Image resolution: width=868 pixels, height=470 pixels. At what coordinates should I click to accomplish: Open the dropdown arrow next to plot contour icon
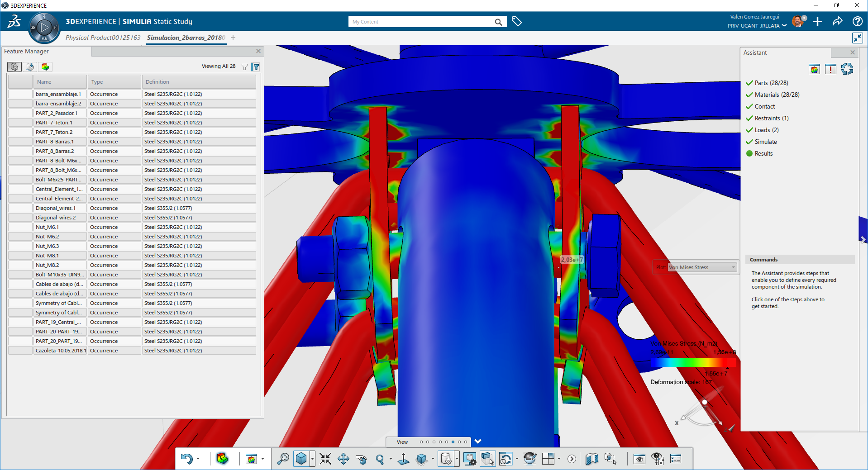[262, 459]
